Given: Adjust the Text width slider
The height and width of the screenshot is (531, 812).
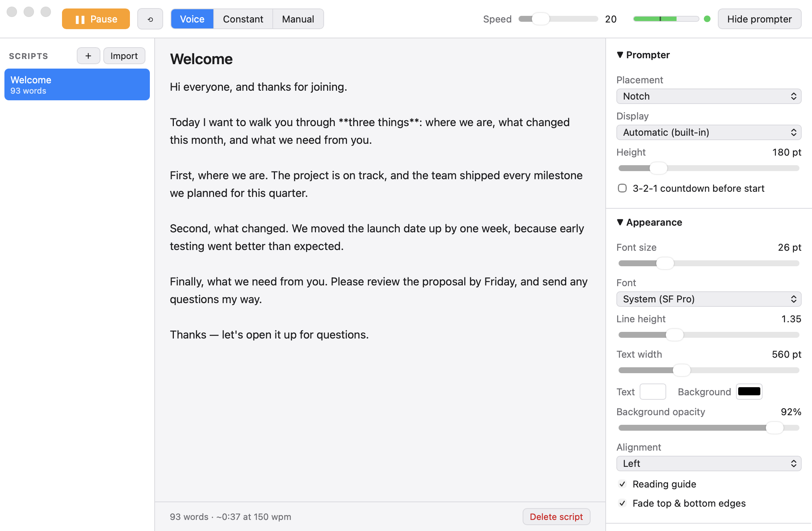Looking at the screenshot, I should [x=709, y=370].
